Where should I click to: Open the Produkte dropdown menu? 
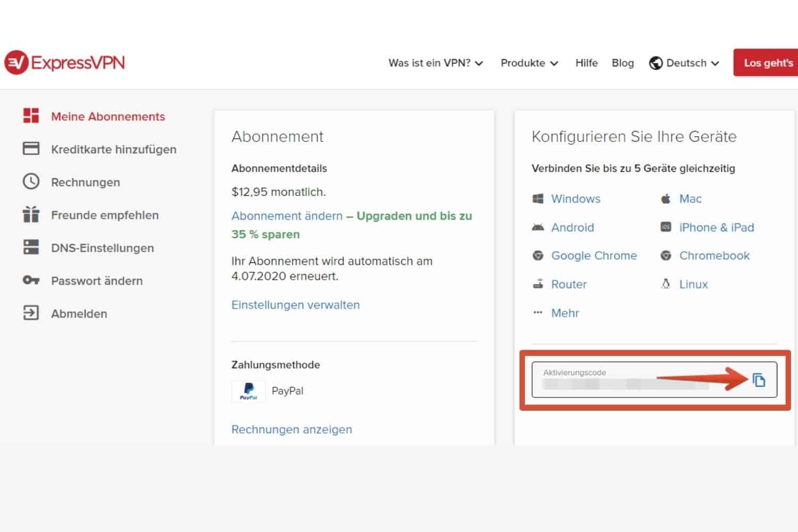[529, 63]
